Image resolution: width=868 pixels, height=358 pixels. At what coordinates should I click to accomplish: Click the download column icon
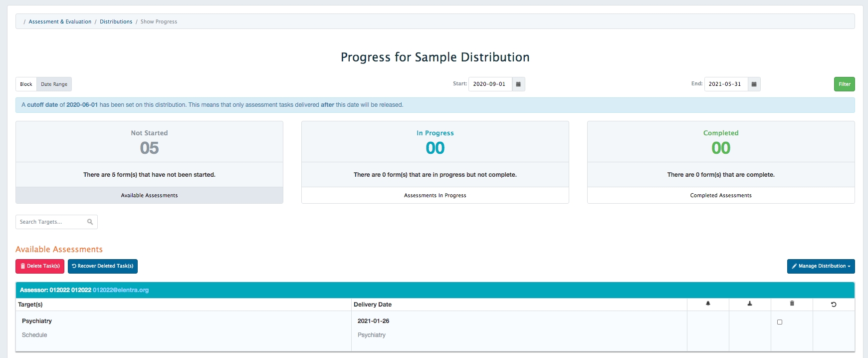pyautogui.click(x=750, y=304)
